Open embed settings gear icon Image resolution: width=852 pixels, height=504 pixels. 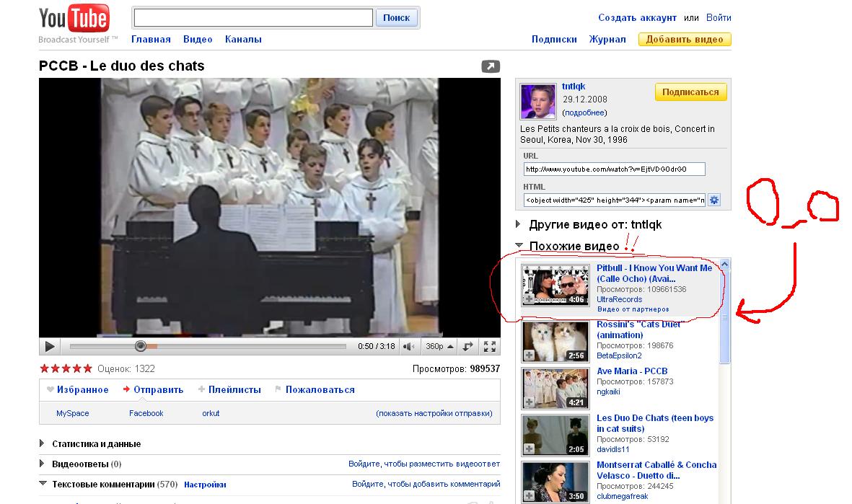pyautogui.click(x=714, y=200)
